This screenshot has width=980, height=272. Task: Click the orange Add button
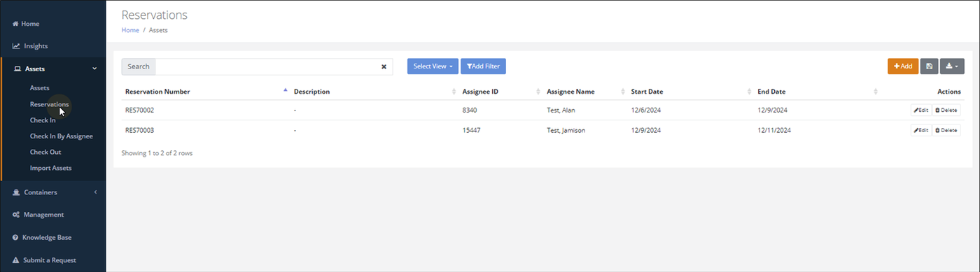pyautogui.click(x=903, y=66)
